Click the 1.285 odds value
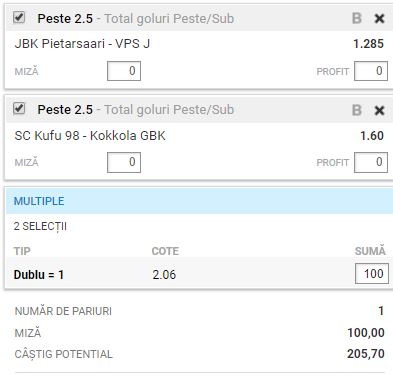This screenshot has height=375, width=393. click(368, 44)
